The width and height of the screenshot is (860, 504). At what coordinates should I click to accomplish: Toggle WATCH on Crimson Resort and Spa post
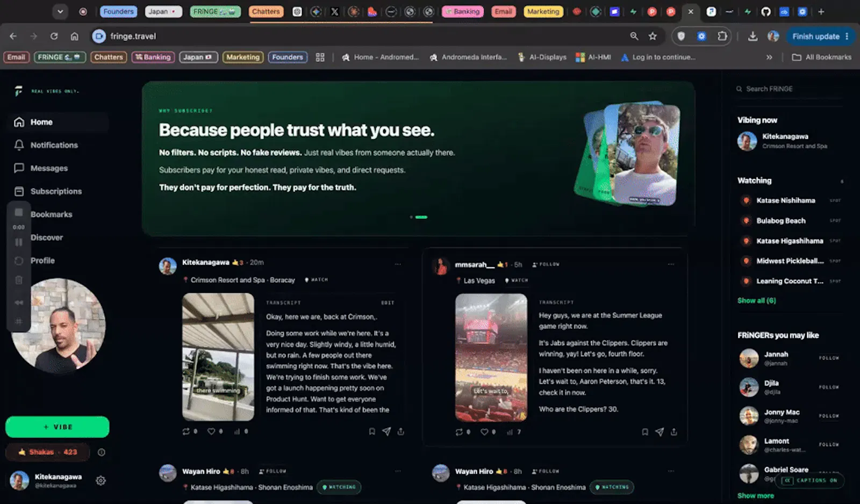tap(316, 280)
